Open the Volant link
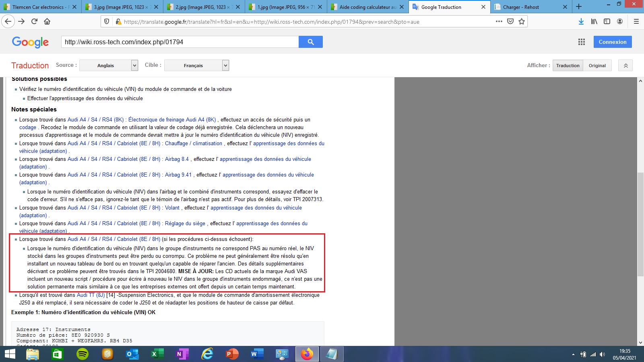Viewport: 644px width, 362px height. 172,208
